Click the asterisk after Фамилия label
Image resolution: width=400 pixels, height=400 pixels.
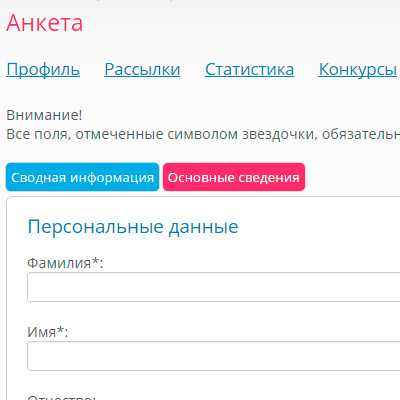(x=96, y=261)
